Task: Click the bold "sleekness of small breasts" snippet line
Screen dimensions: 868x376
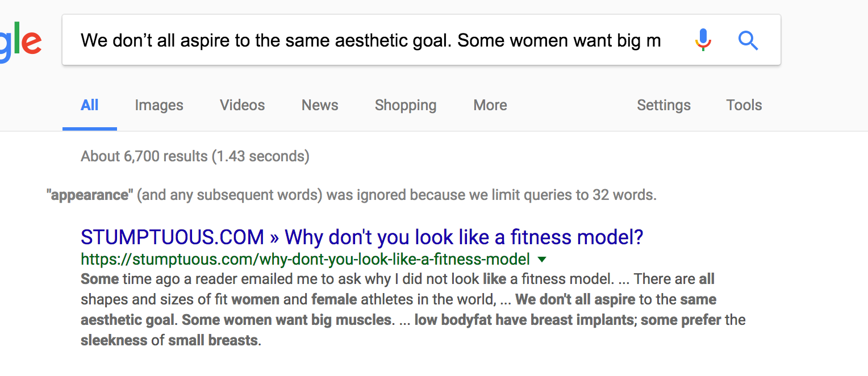Action: [x=170, y=341]
